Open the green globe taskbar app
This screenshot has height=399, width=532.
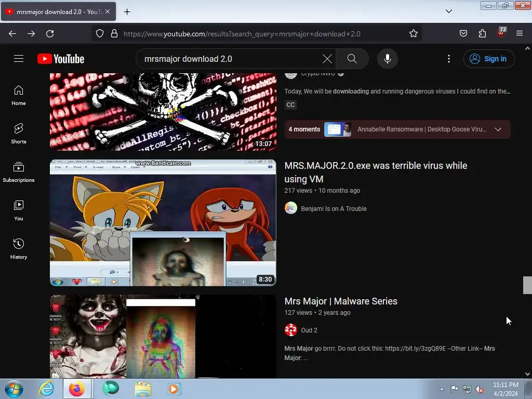[x=111, y=389]
